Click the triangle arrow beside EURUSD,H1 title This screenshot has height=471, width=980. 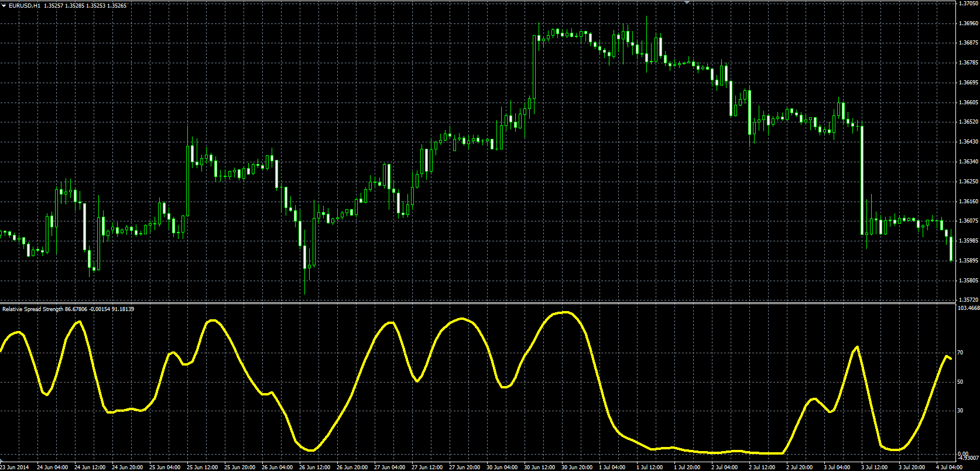point(4,5)
